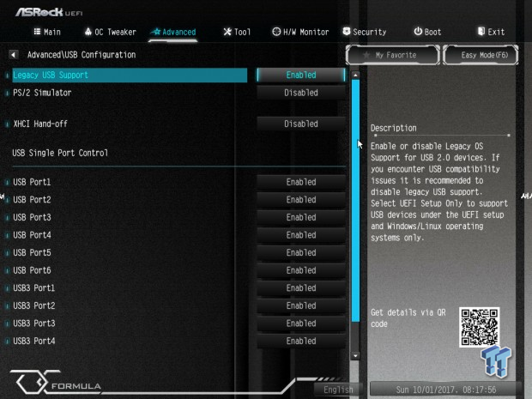Click the OC Tweaker rocket icon
Image resolution: width=532 pixels, height=399 pixels.
[x=88, y=32]
